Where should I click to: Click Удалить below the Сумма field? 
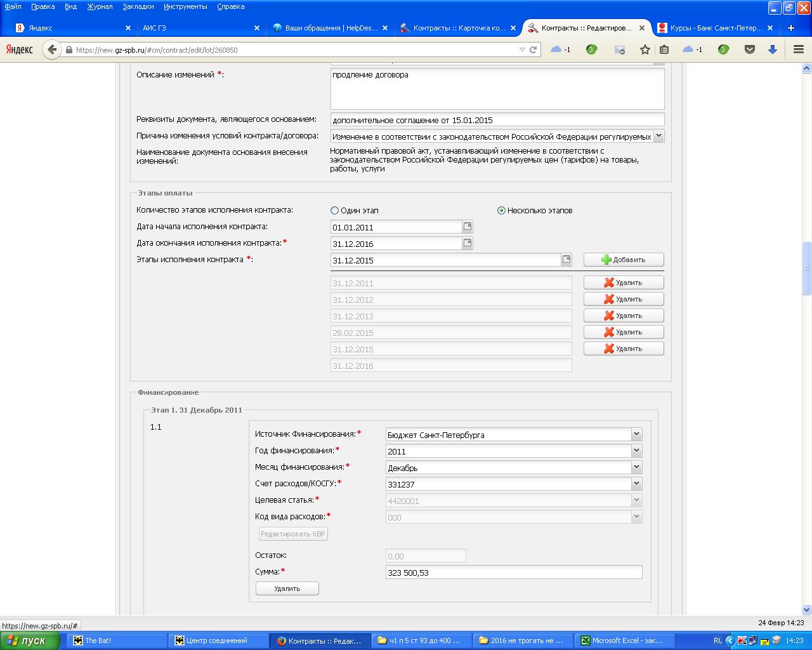[287, 588]
